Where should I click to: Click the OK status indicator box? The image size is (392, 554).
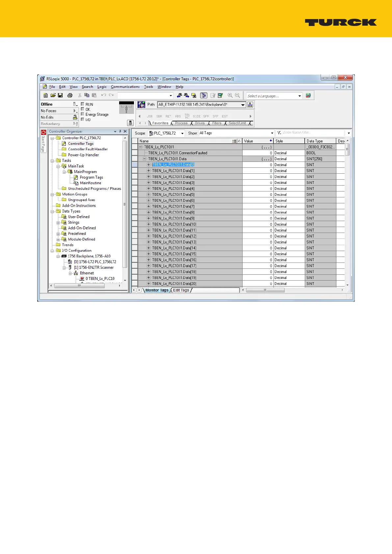tap(83, 109)
